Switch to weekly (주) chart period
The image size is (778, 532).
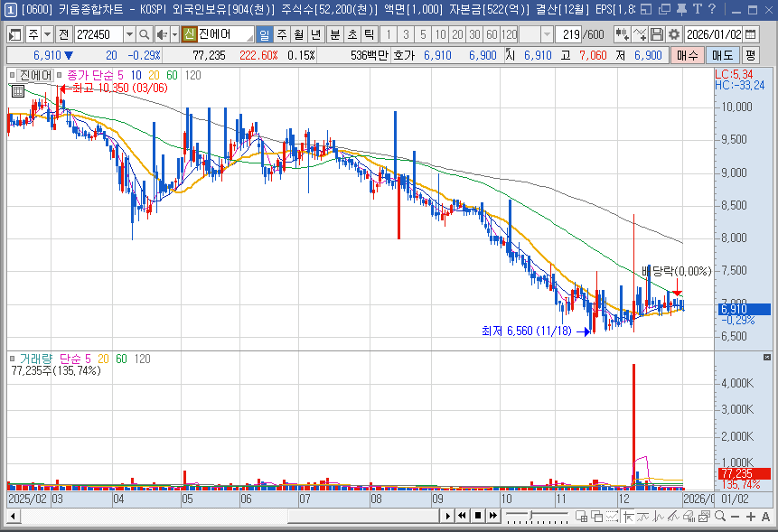(x=282, y=34)
